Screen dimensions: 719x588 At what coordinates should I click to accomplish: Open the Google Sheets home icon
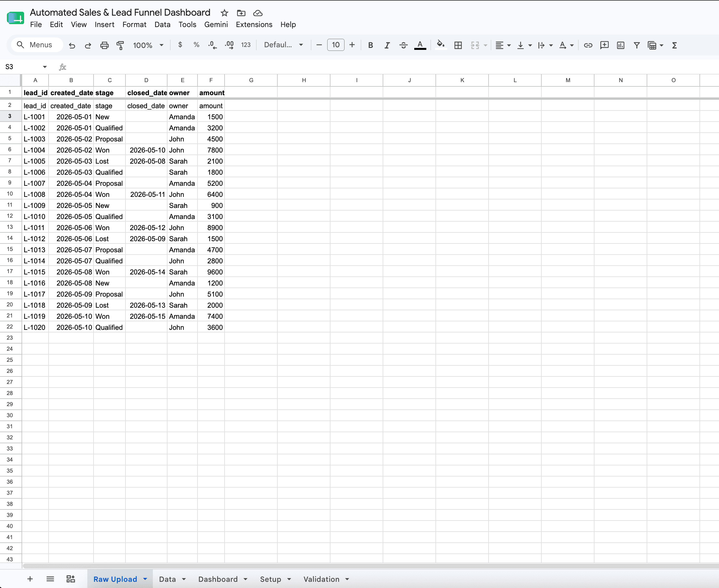(x=16, y=18)
